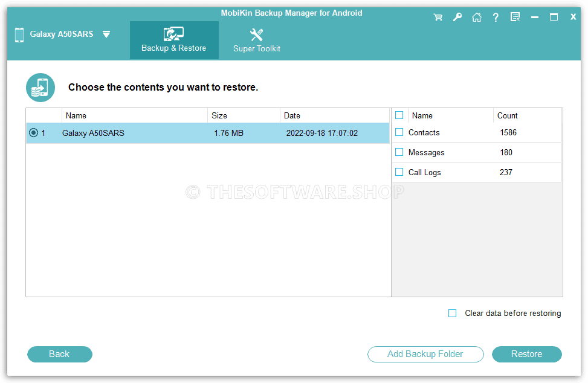The height and width of the screenshot is (383, 588).
Task: Select the Galaxy A50SARS backup radio button
Action: pos(33,133)
